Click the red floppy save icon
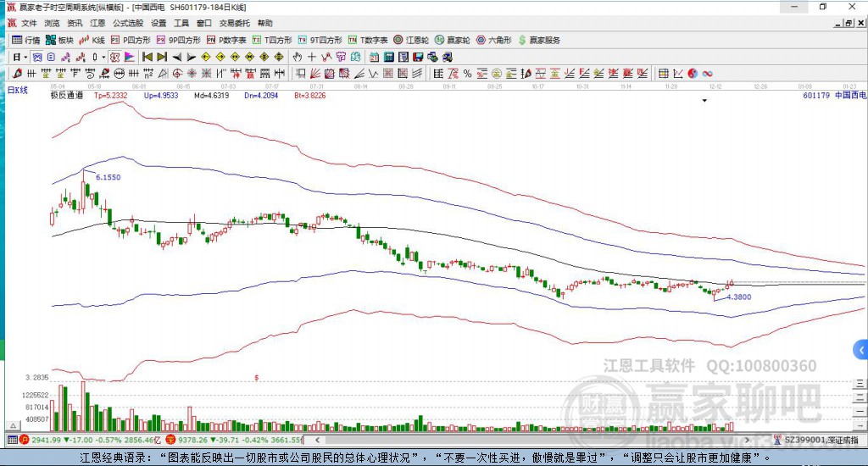Screen dimensions: 868x466 418,57
